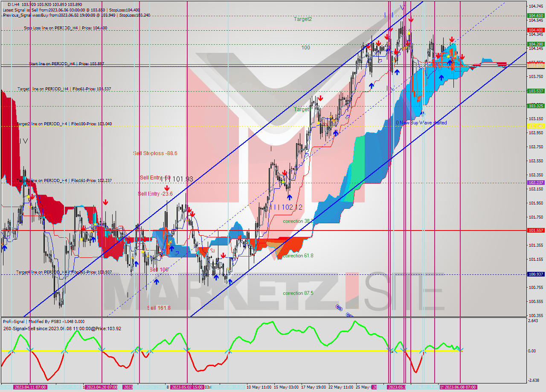546x392 pixels.
Task: Select the red 101.557 price tag
Action: click(x=536, y=230)
